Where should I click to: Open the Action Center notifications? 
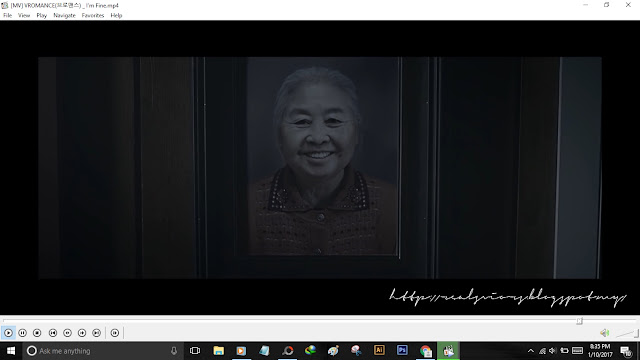626,351
